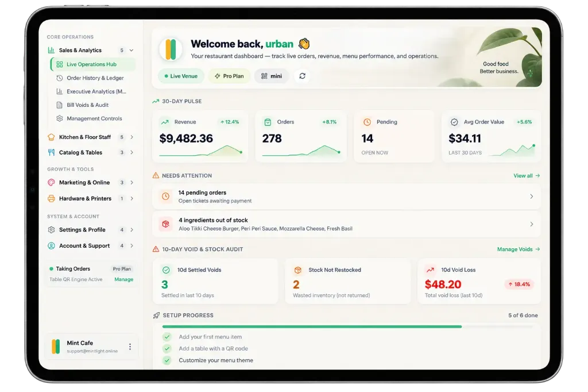Click Manage next to Table QR Engine

pos(124,279)
